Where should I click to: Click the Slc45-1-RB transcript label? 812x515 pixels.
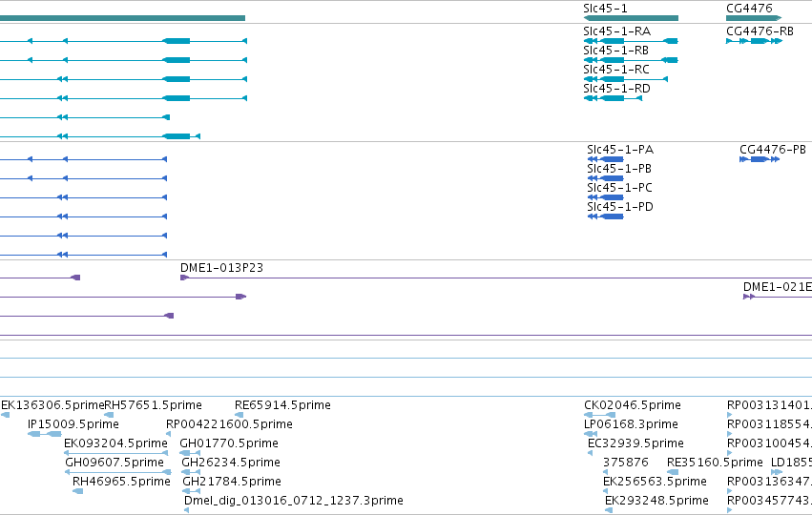615,51
